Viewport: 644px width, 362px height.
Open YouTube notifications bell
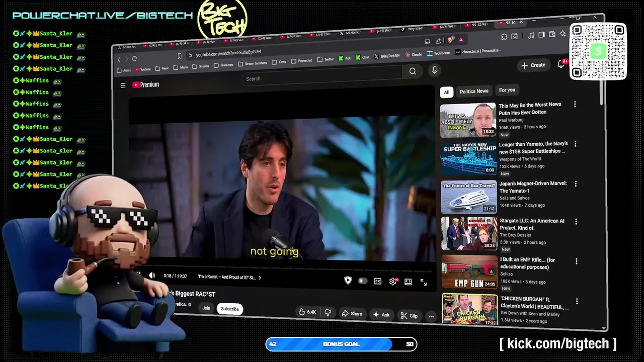click(561, 64)
